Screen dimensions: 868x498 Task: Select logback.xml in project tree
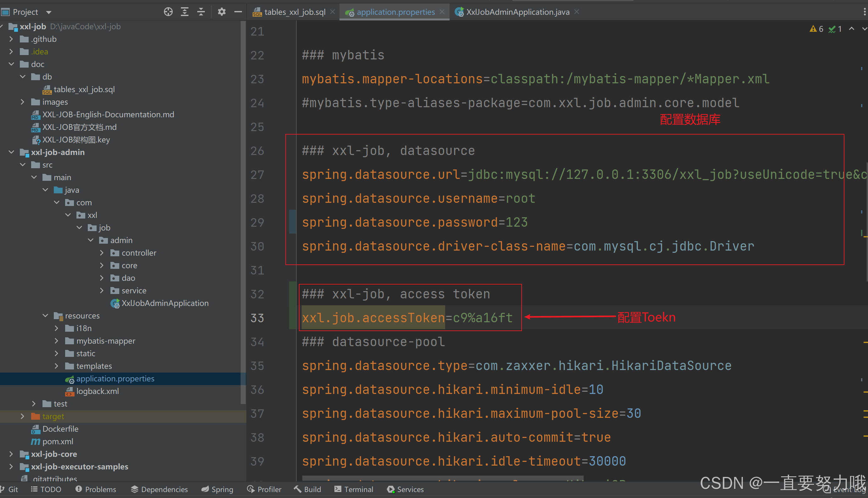97,391
